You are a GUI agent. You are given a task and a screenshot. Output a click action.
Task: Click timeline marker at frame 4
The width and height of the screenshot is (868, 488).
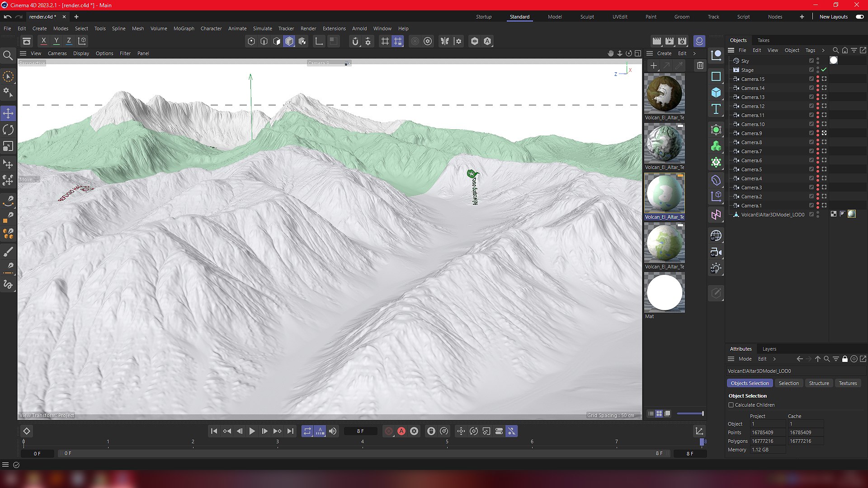(363, 442)
